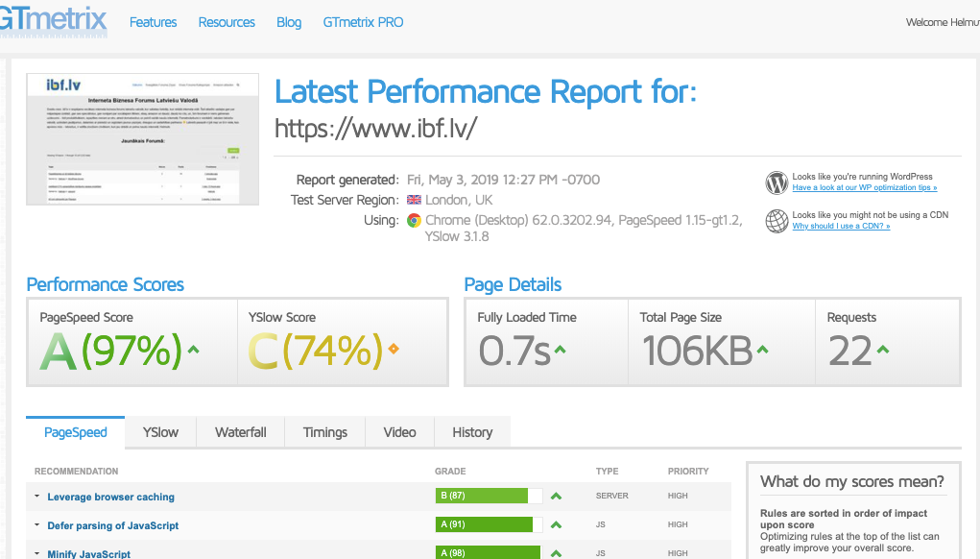The width and height of the screenshot is (980, 559).
Task: Open the Waterfall tab
Action: point(240,432)
